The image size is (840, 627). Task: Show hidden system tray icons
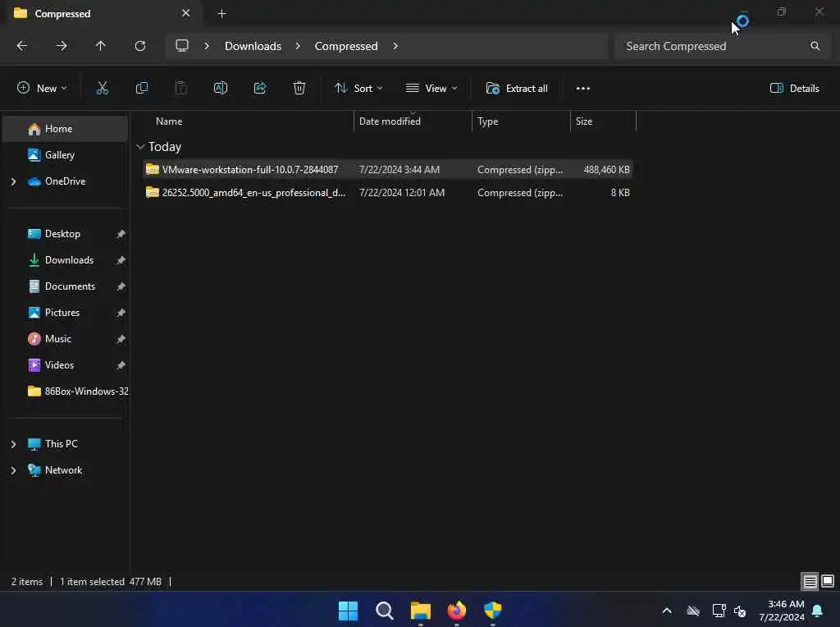pyautogui.click(x=667, y=611)
